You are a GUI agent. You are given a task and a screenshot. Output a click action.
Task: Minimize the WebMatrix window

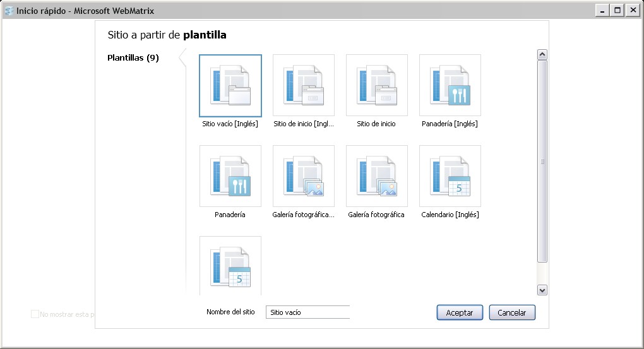(x=602, y=10)
